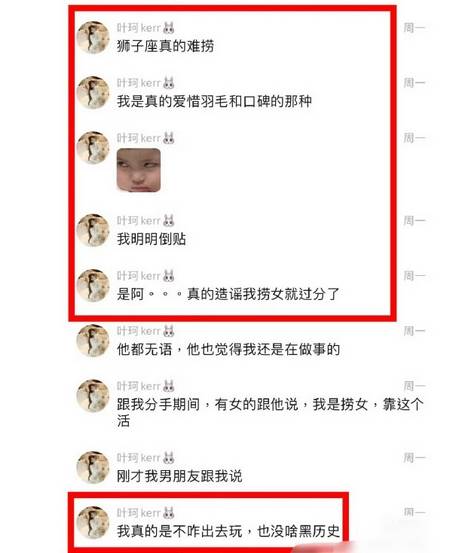Screen dimensions: 473x553
Task: Click avatar beside 他都无语 message
Action: point(93,341)
